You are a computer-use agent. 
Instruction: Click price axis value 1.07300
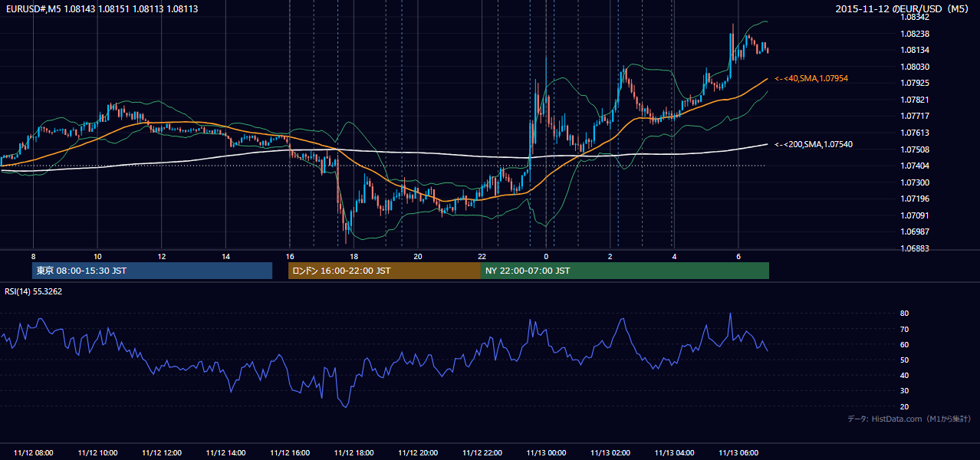pyautogui.click(x=916, y=182)
